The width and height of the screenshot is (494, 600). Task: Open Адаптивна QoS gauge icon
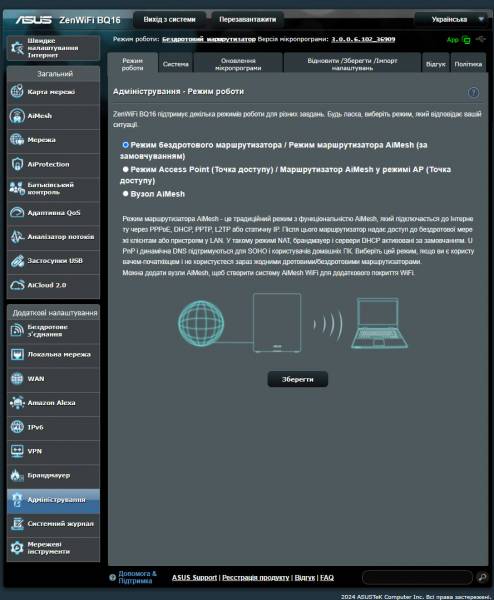click(x=17, y=212)
